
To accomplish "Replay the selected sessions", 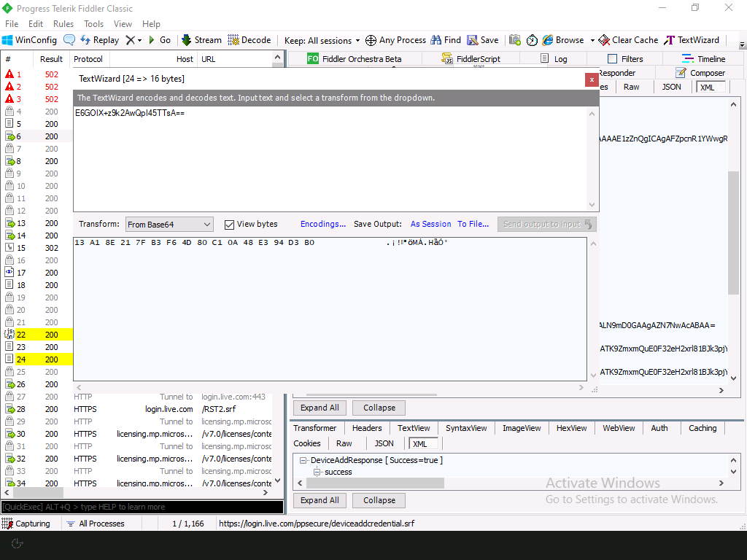I will pyautogui.click(x=99, y=40).
